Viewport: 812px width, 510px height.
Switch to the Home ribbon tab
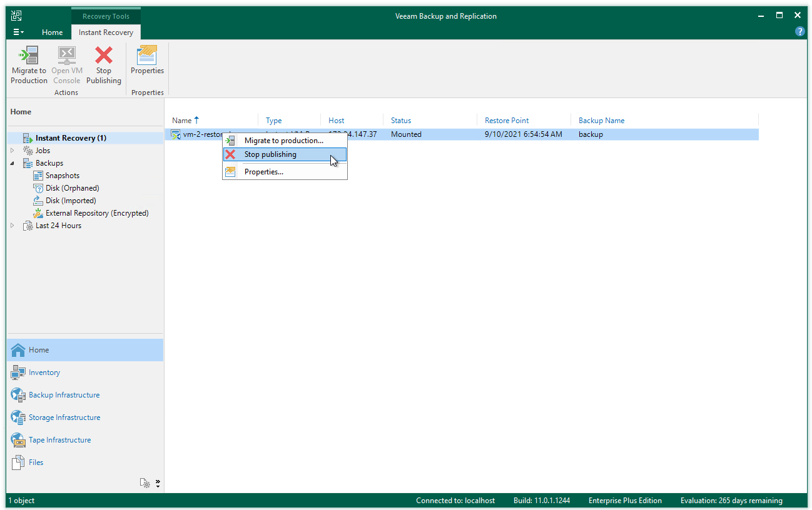click(x=52, y=32)
